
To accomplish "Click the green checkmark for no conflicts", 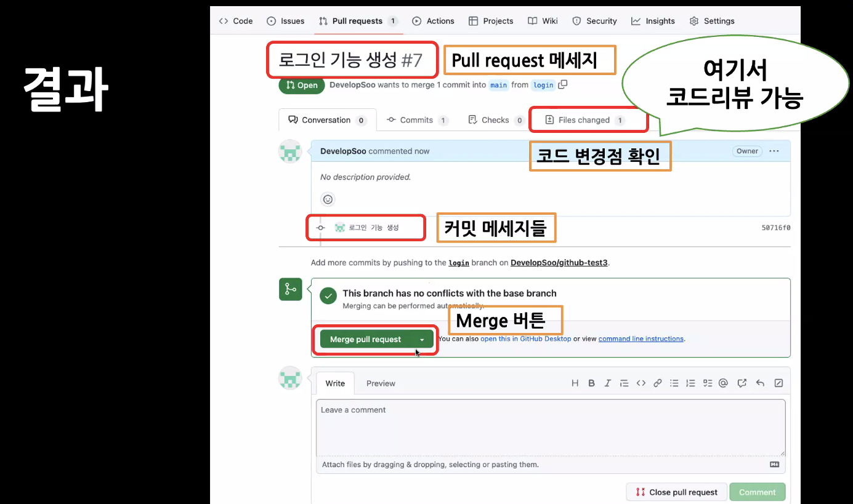I will tap(328, 295).
